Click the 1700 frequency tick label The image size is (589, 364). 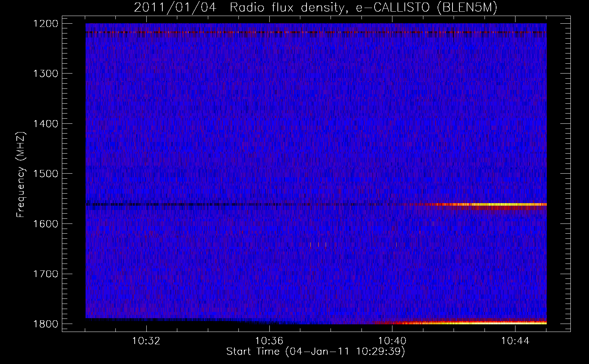46,274
